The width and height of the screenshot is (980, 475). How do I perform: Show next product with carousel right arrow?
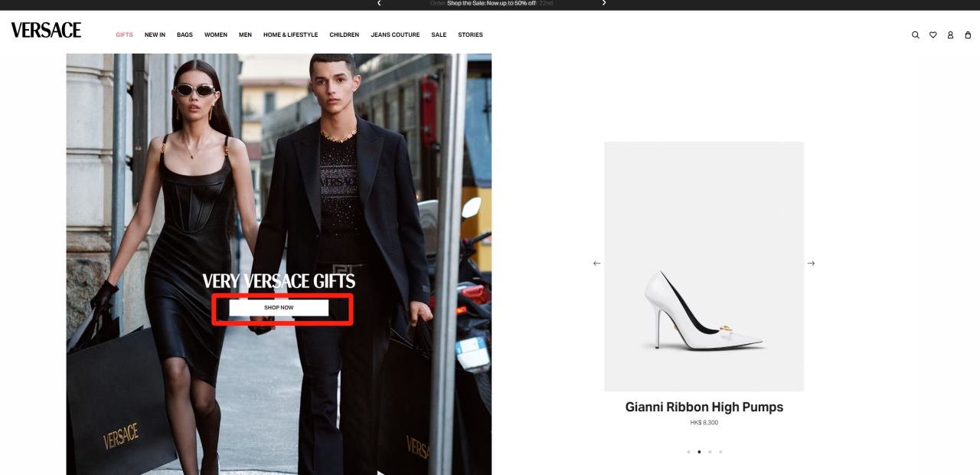pyautogui.click(x=811, y=264)
